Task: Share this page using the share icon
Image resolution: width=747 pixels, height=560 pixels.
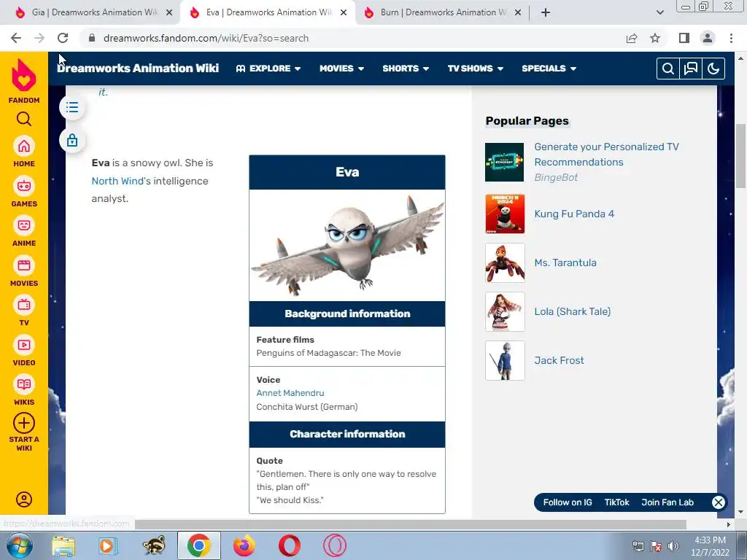Action: (632, 38)
